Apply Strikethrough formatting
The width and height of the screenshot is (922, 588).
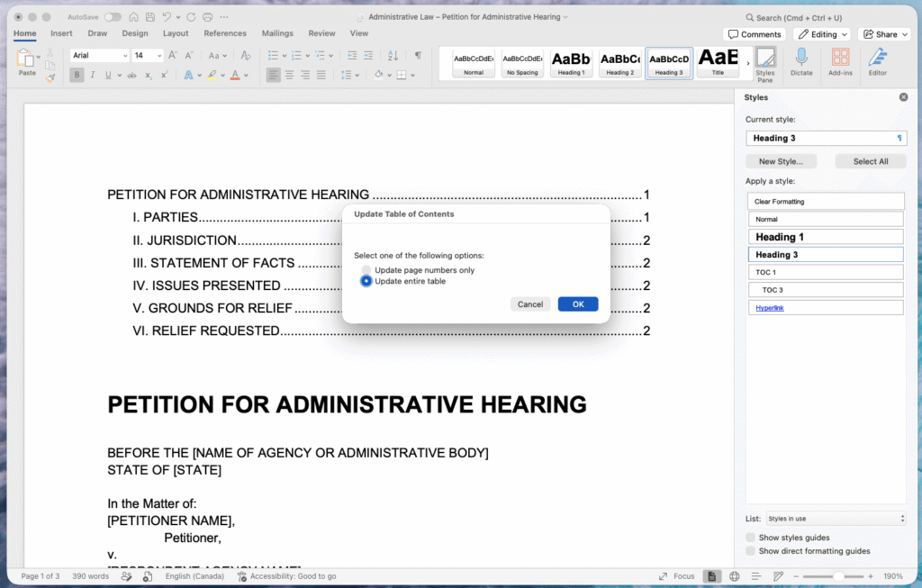point(131,75)
